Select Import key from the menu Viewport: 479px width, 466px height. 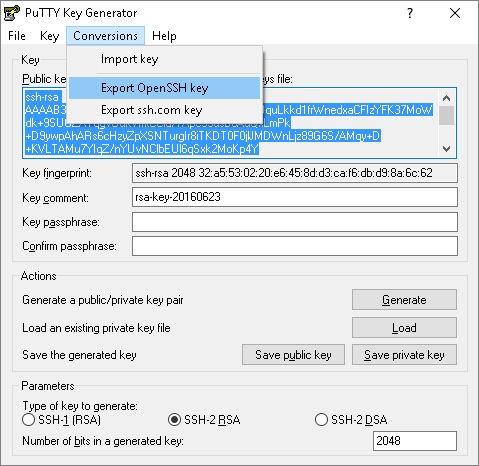(164, 59)
